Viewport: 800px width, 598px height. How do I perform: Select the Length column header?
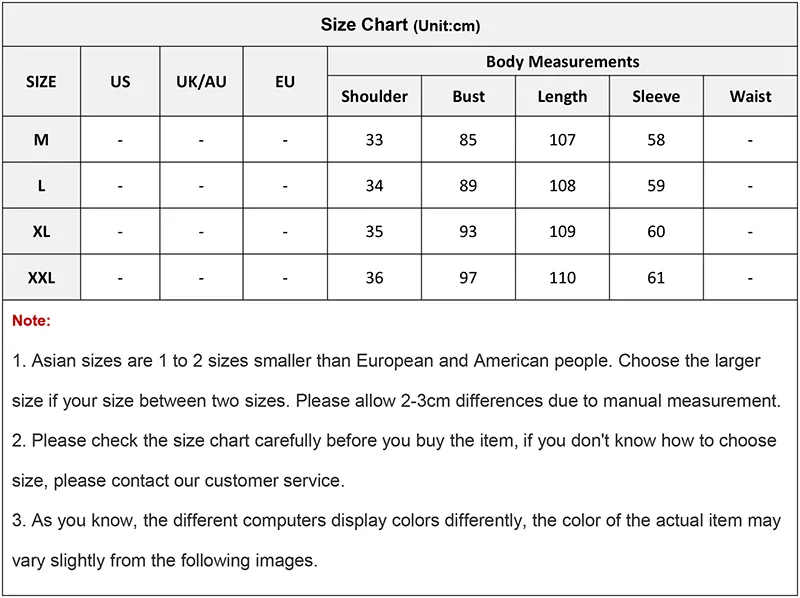(562, 96)
